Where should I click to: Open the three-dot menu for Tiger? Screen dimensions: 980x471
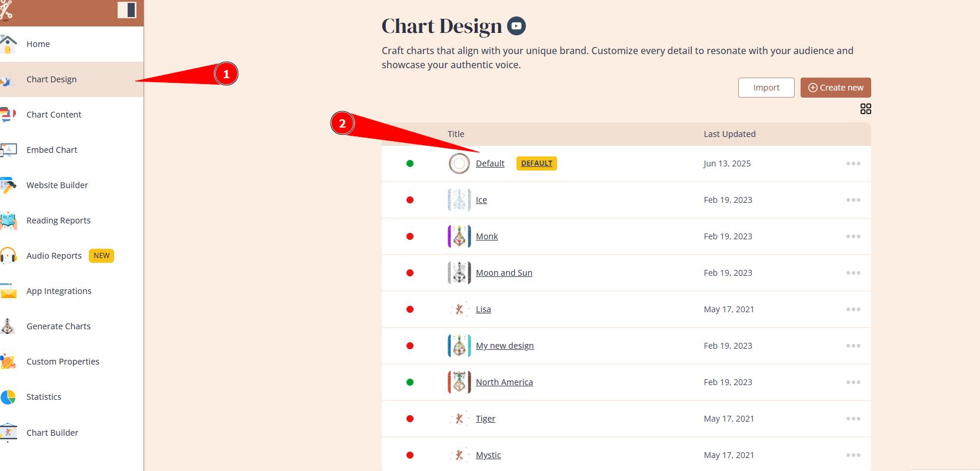853,419
